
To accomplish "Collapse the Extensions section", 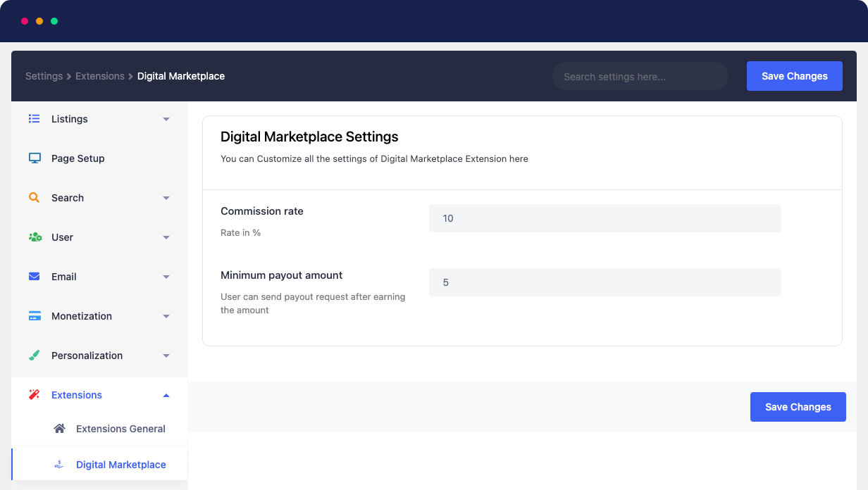I will pos(167,395).
